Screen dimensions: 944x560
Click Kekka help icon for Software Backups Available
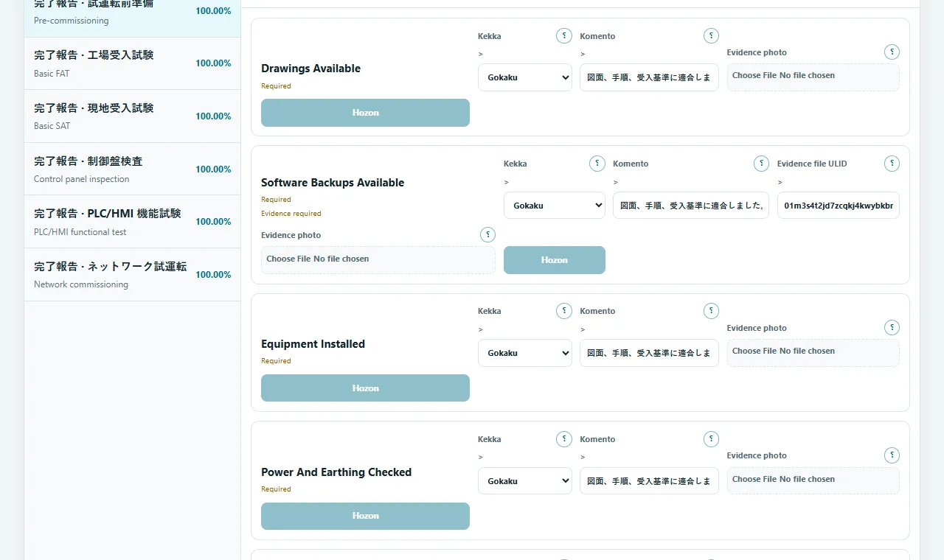(x=597, y=164)
